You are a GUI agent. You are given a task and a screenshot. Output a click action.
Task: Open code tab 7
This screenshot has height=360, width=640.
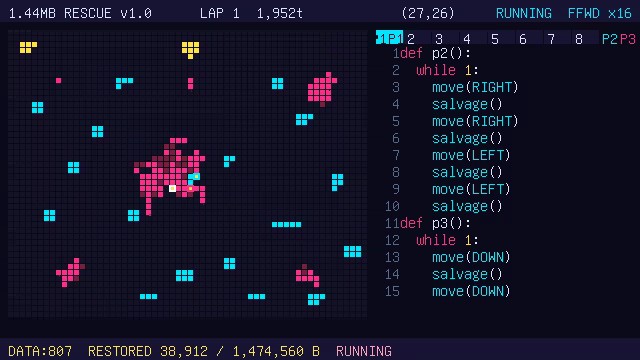click(x=551, y=39)
